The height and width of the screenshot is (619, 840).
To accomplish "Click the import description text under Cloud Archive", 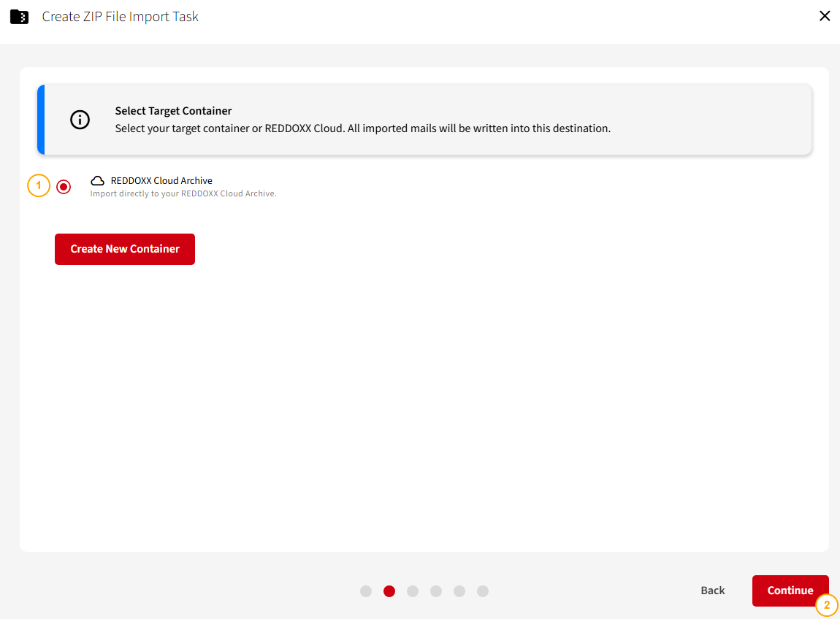I will (x=183, y=193).
